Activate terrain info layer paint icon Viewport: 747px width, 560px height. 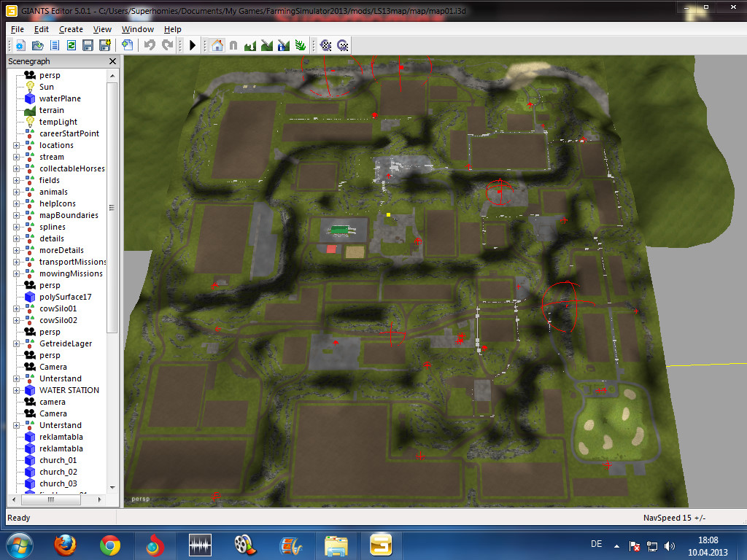(x=284, y=46)
